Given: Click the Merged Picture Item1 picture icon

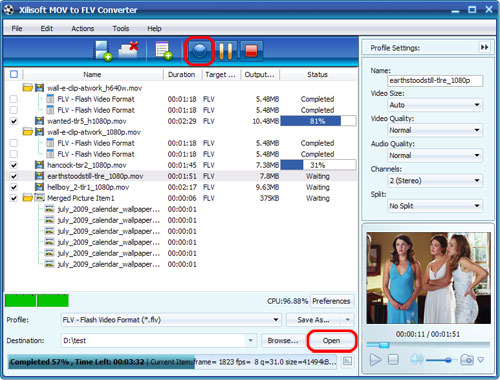Looking at the screenshot, I should click(x=39, y=198).
